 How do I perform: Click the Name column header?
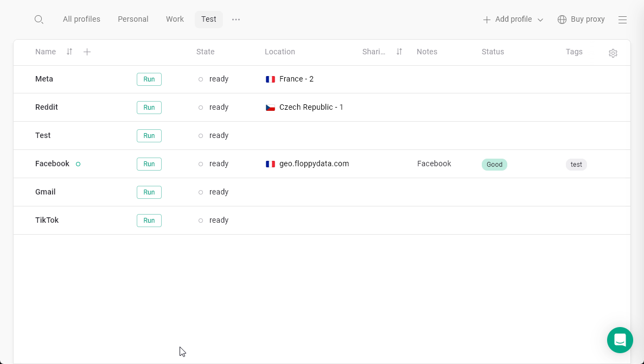tap(46, 52)
